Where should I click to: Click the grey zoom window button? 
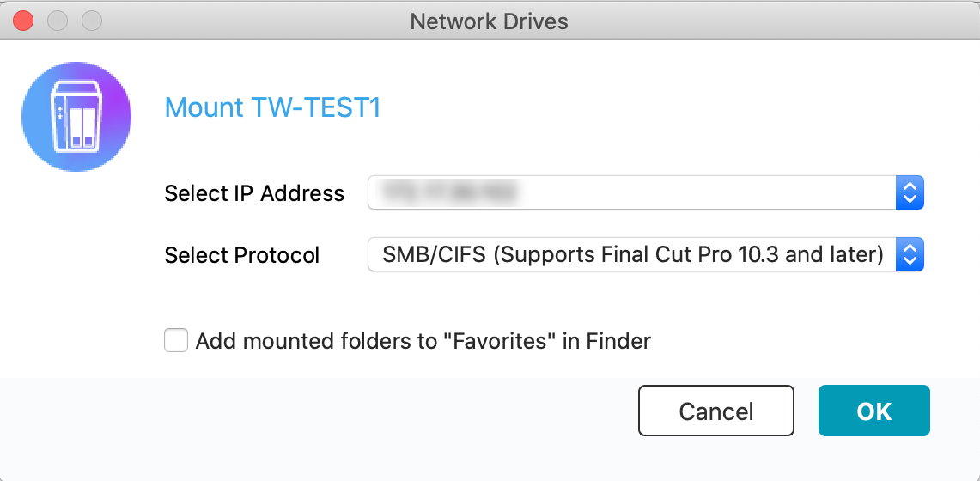(x=91, y=21)
